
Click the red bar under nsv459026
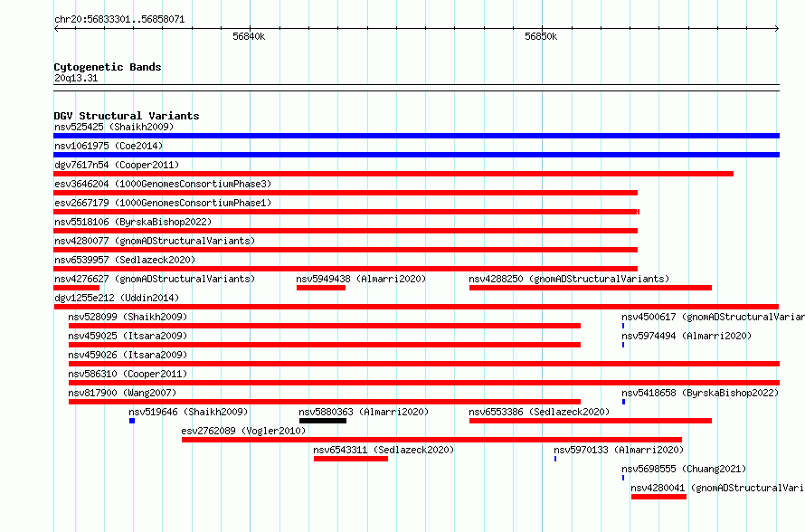(424, 364)
